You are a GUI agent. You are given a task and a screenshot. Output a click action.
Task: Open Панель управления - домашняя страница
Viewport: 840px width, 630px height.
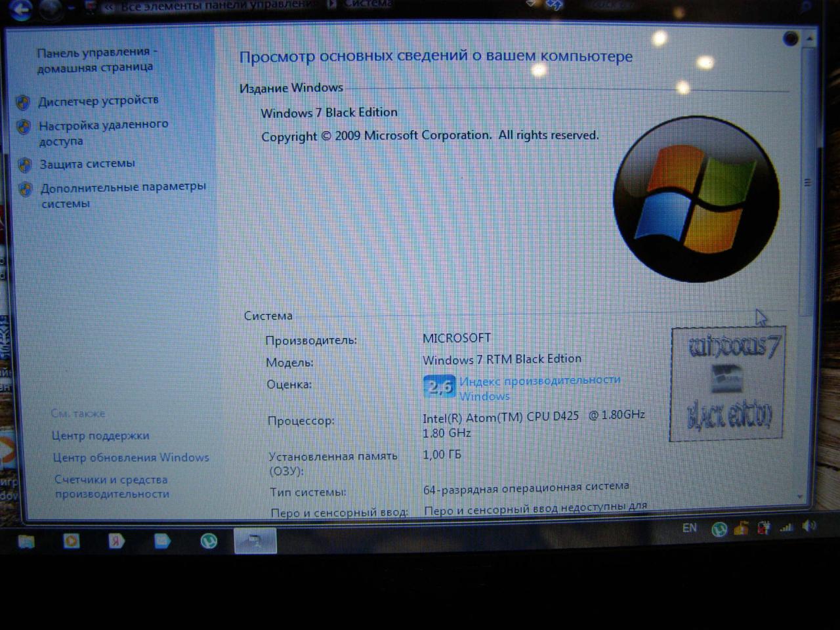pos(96,60)
